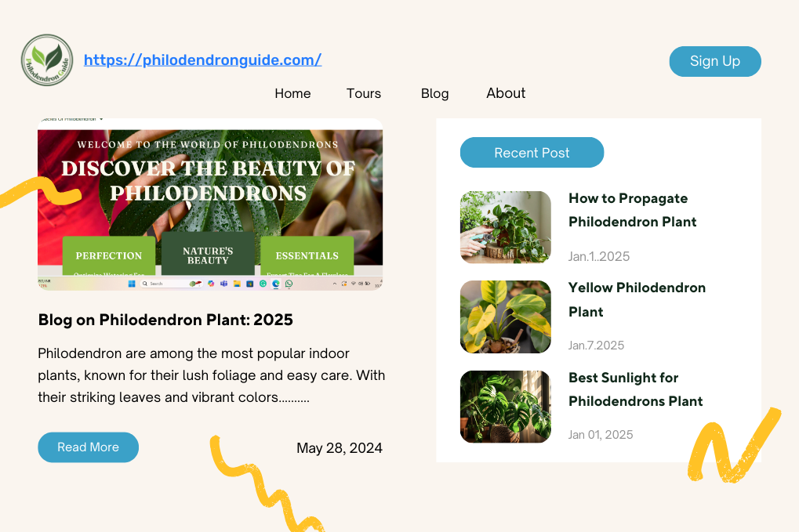Open the Tours menu item
The height and width of the screenshot is (532, 799).
(x=364, y=94)
